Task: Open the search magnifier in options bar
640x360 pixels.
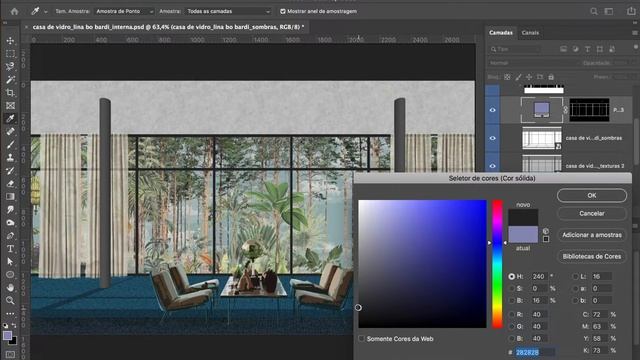Action: (x=594, y=11)
